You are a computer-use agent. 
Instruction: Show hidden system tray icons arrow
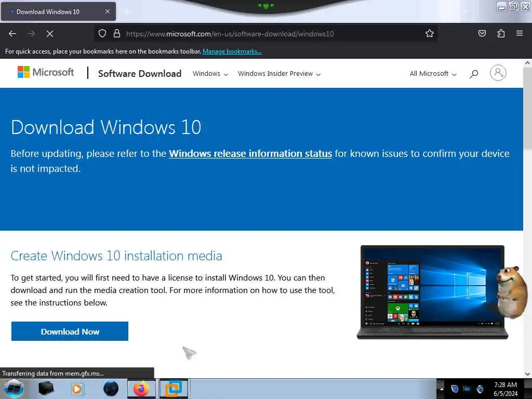coord(442,389)
